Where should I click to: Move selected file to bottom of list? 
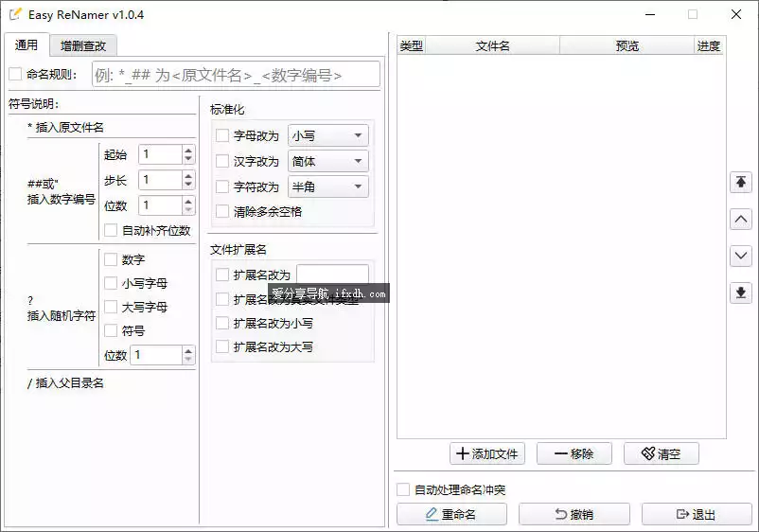pos(741,293)
